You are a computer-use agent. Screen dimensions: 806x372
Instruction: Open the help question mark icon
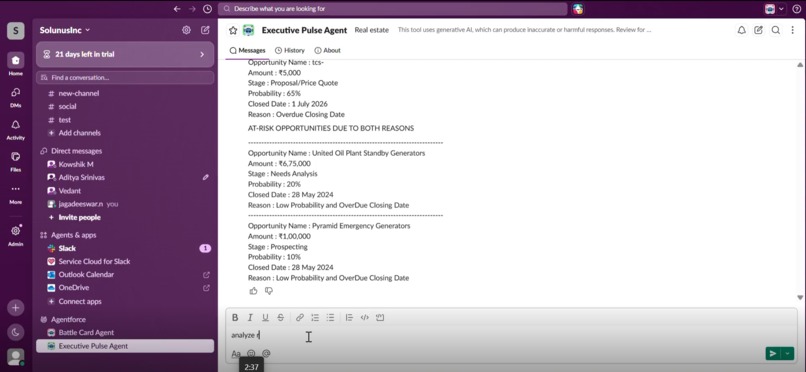pos(796,9)
